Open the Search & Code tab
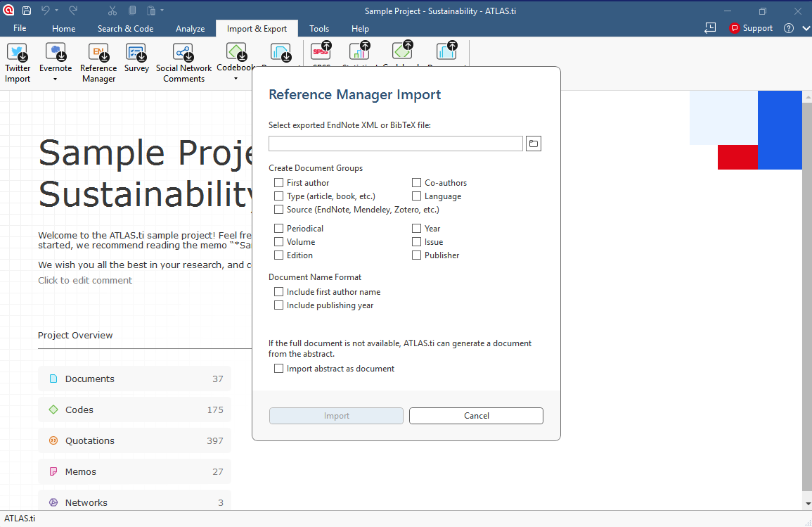 pos(125,29)
